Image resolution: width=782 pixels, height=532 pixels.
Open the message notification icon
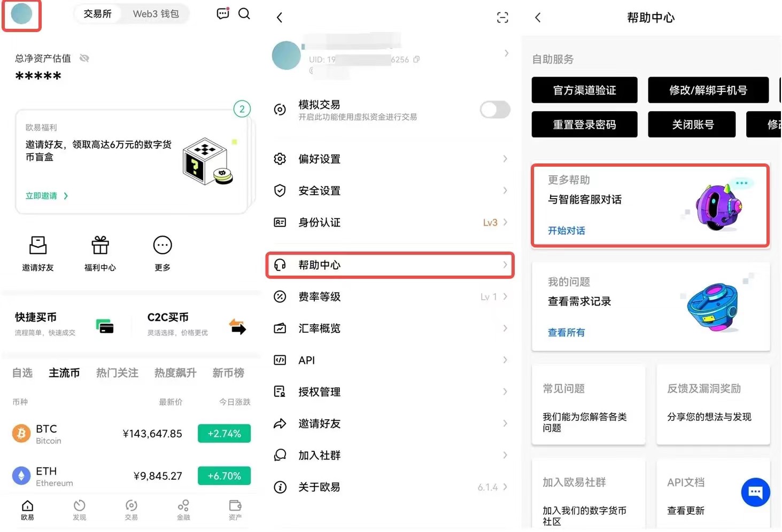click(222, 13)
